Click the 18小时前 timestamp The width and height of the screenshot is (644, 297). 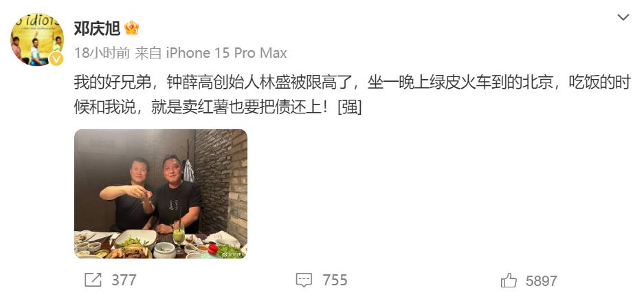coord(102,53)
